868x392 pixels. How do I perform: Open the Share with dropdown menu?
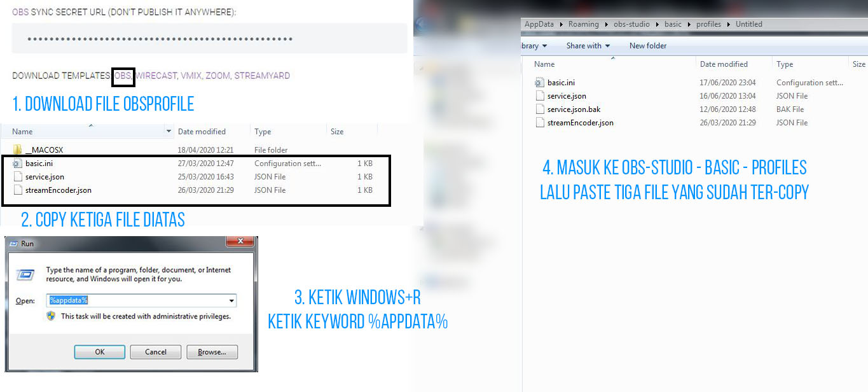588,46
